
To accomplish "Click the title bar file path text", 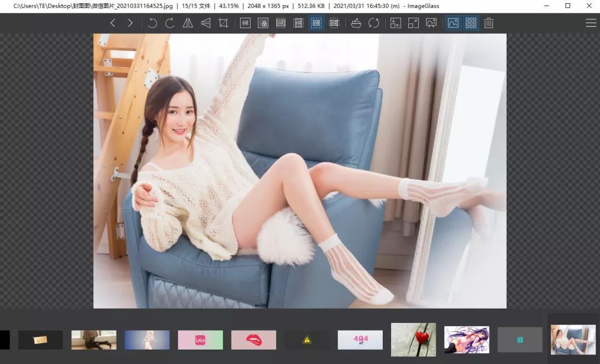I will (x=93, y=6).
